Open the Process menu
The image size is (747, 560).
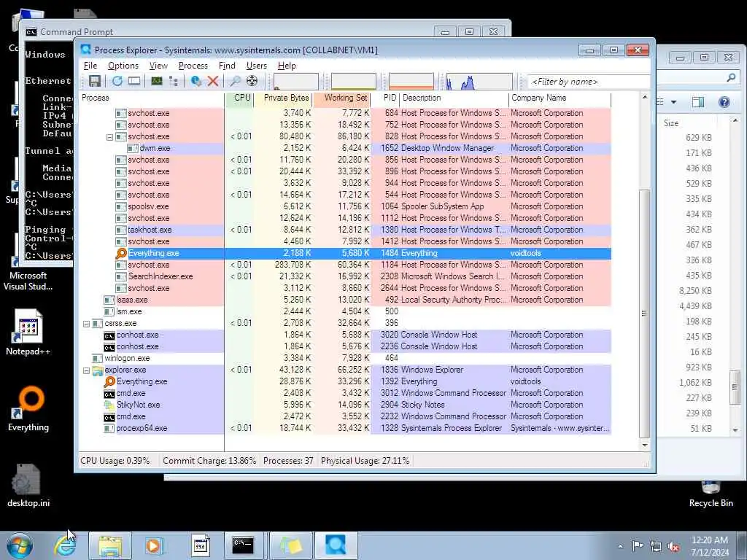pos(193,66)
